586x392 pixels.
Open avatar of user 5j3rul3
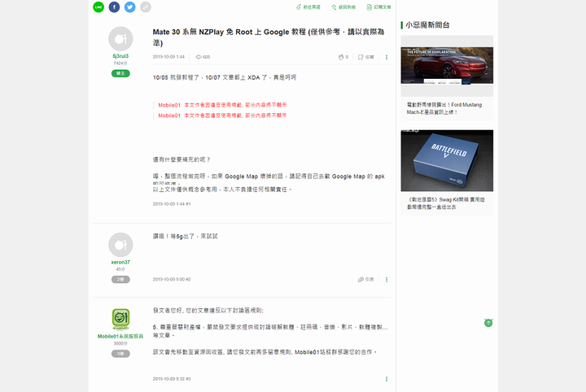[x=120, y=38]
